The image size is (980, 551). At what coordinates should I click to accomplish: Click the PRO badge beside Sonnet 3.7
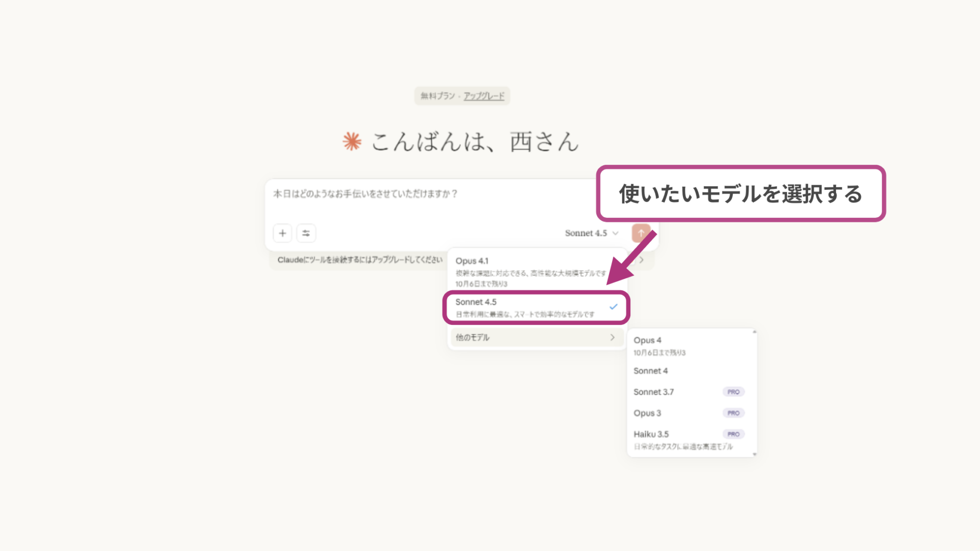coord(733,392)
